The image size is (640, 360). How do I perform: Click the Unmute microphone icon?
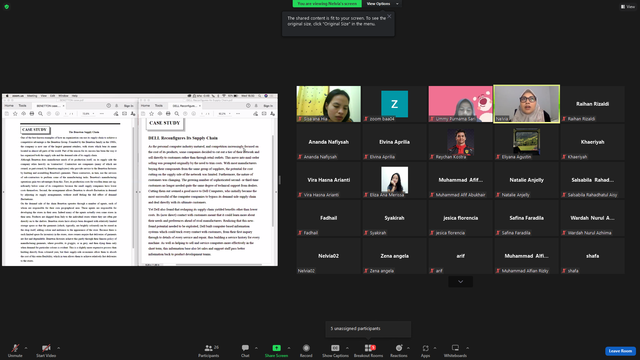(x=15, y=348)
